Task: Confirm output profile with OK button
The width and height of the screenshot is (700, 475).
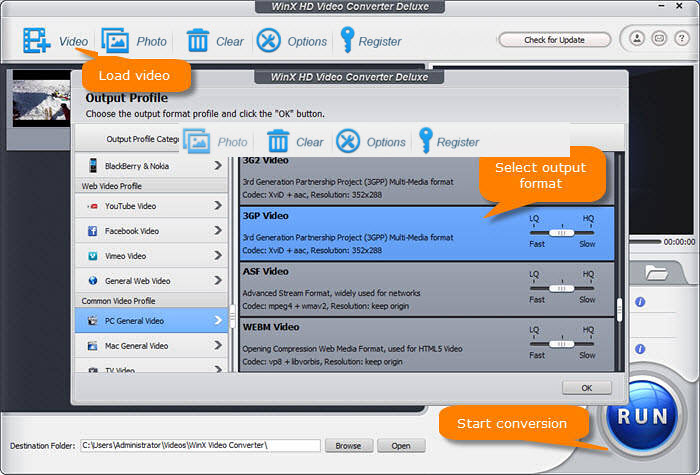Action: pyautogui.click(x=587, y=388)
